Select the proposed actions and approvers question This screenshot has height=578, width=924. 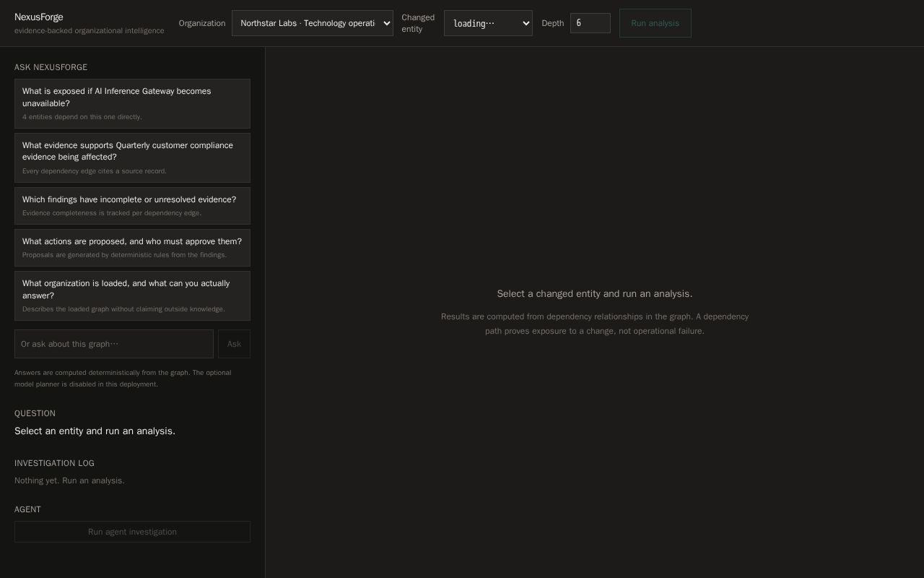[132, 248]
